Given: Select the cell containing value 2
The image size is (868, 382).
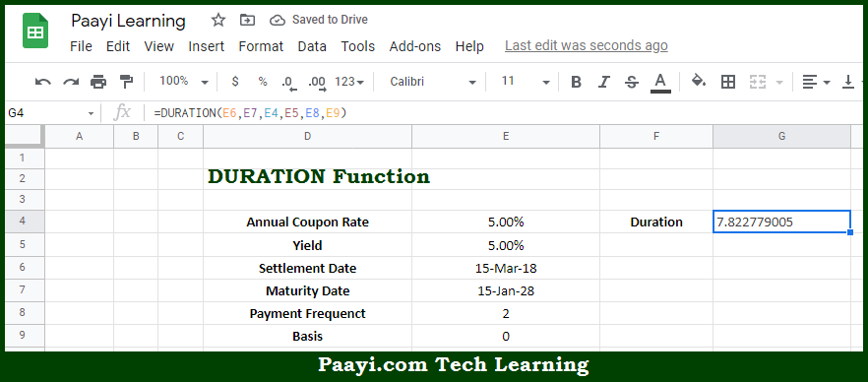Looking at the screenshot, I should [x=506, y=313].
